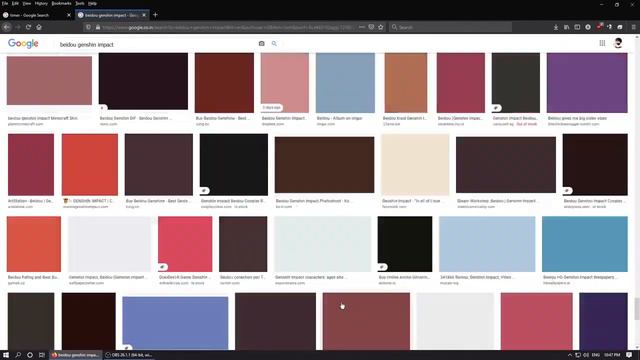The image size is (640, 360).
Task: Open Cortana circle on taskbar
Action: [30, 355]
